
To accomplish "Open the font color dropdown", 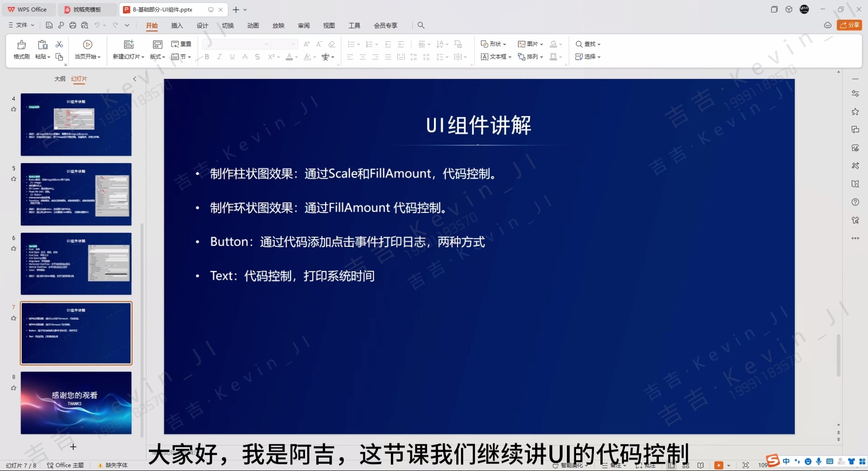I will pos(297,57).
